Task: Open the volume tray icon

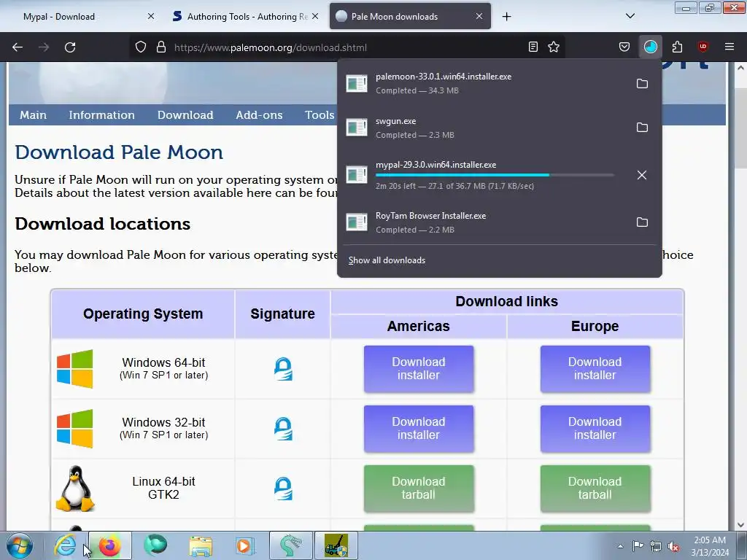Action: pyautogui.click(x=673, y=546)
